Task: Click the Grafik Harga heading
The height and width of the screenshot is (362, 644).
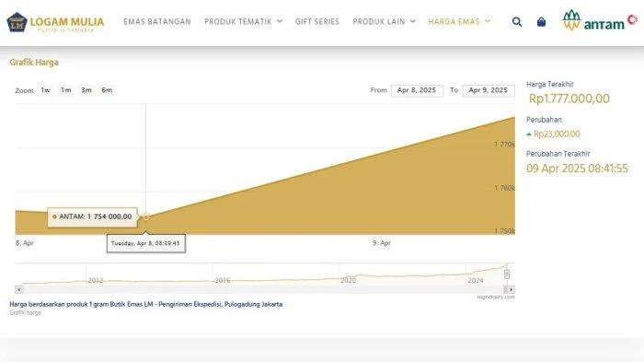Action: tap(34, 63)
